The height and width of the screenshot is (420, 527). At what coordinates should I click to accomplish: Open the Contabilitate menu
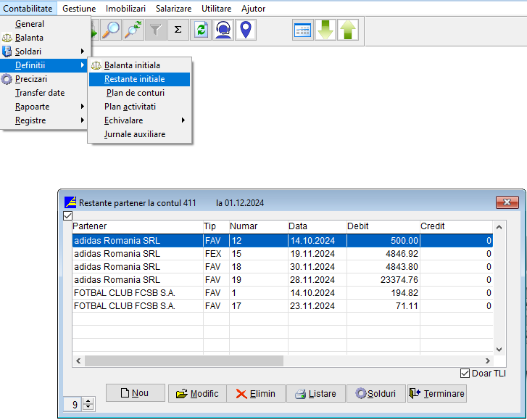point(28,9)
